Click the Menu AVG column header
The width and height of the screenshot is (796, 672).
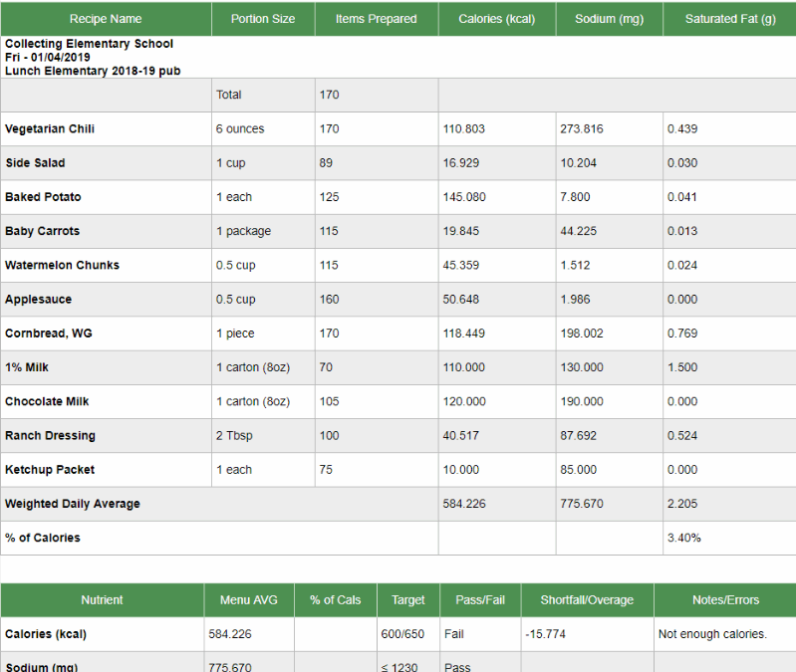[x=249, y=600]
